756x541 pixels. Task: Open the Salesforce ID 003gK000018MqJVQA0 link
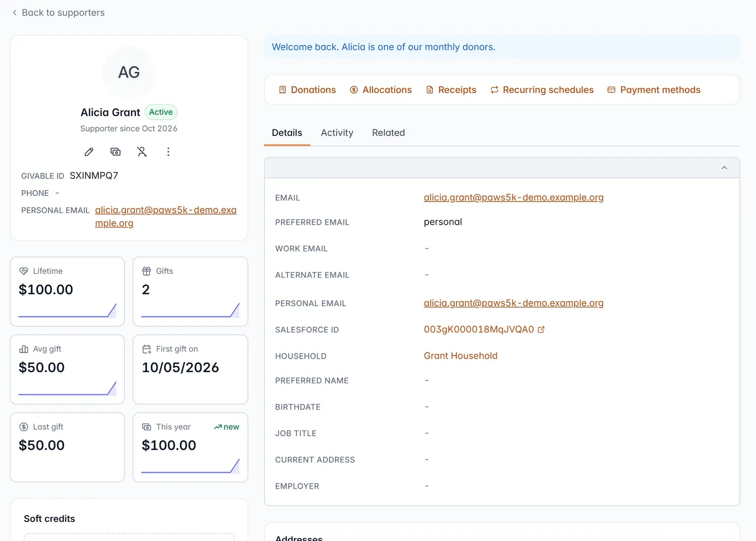(479, 329)
